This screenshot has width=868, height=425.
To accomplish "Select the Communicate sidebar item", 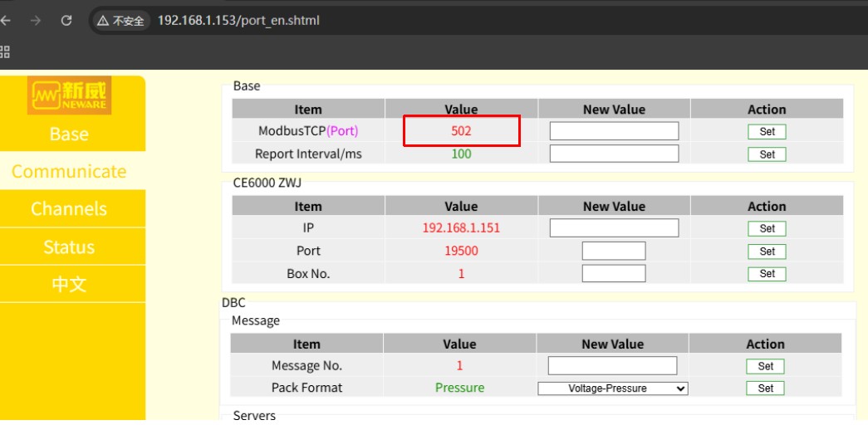I will [69, 171].
